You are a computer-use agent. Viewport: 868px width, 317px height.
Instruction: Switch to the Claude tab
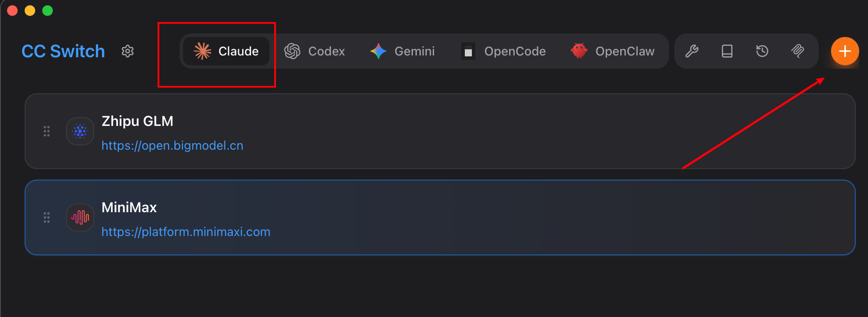coord(226,51)
